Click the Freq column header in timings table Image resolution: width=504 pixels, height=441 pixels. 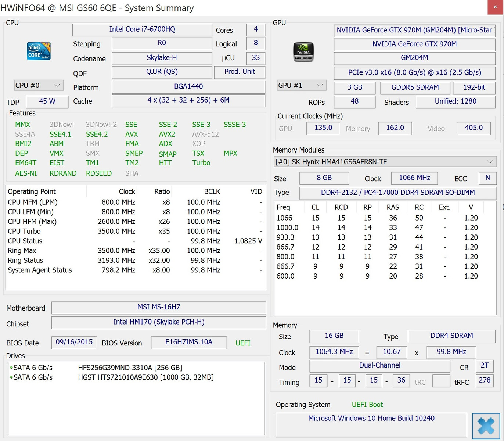tap(289, 207)
